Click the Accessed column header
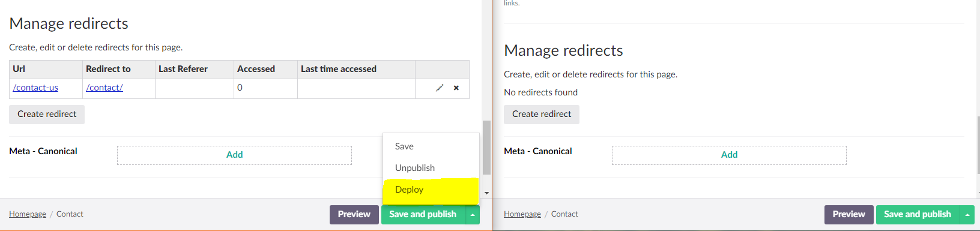Viewport: 980px width, 231px height. pos(265,69)
